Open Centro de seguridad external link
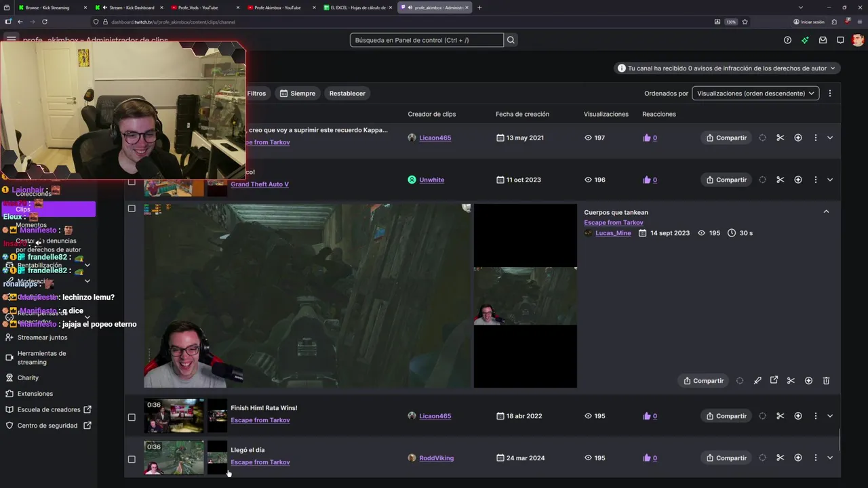 point(47,426)
